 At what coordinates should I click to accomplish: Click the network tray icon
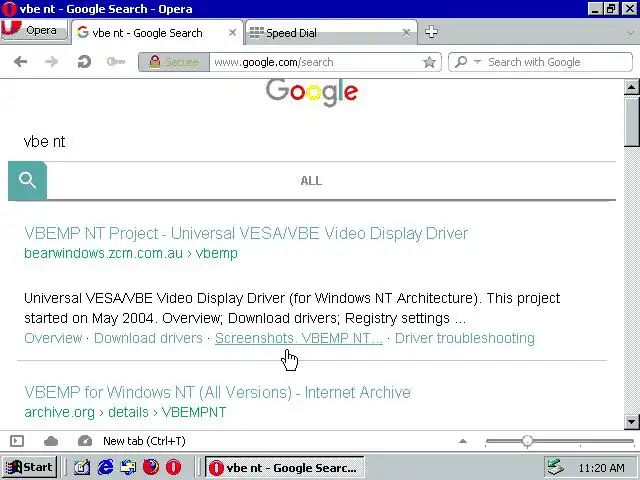(557, 468)
